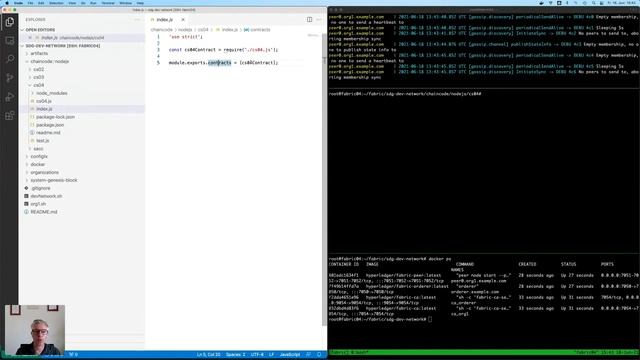This screenshot has height=360, width=640.
Task: Collapse the Open Editors section
Action: click(23, 30)
